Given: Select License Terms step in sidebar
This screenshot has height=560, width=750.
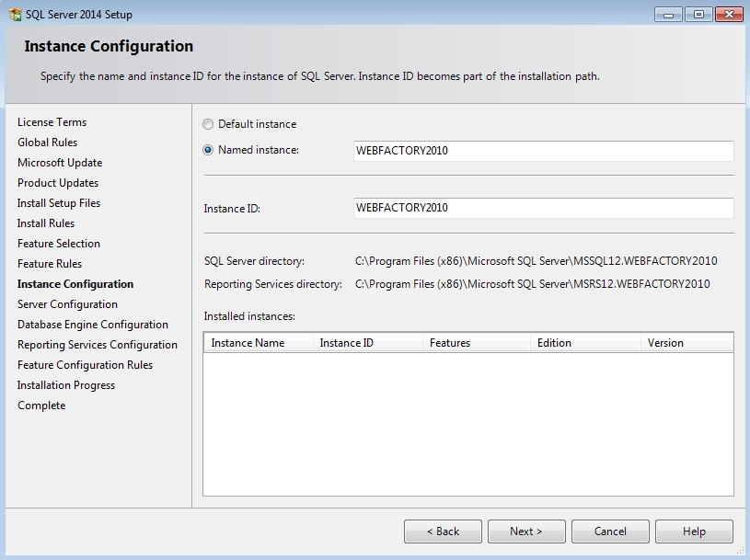Looking at the screenshot, I should [x=52, y=122].
